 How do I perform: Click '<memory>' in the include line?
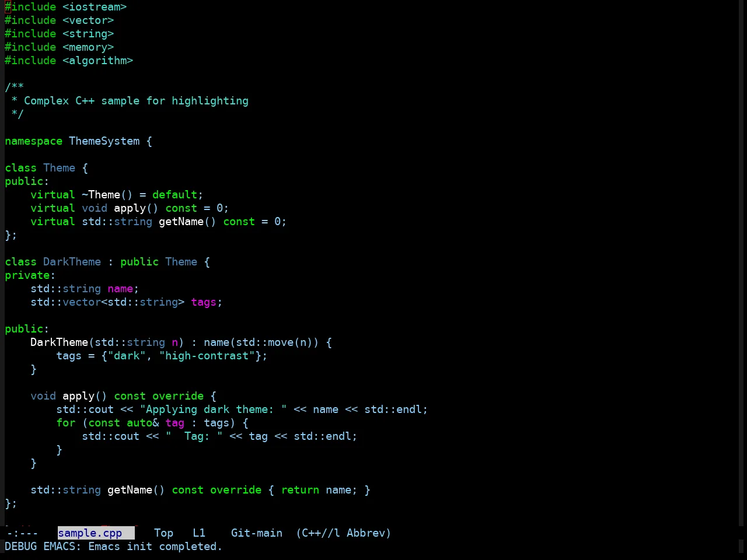(x=88, y=47)
